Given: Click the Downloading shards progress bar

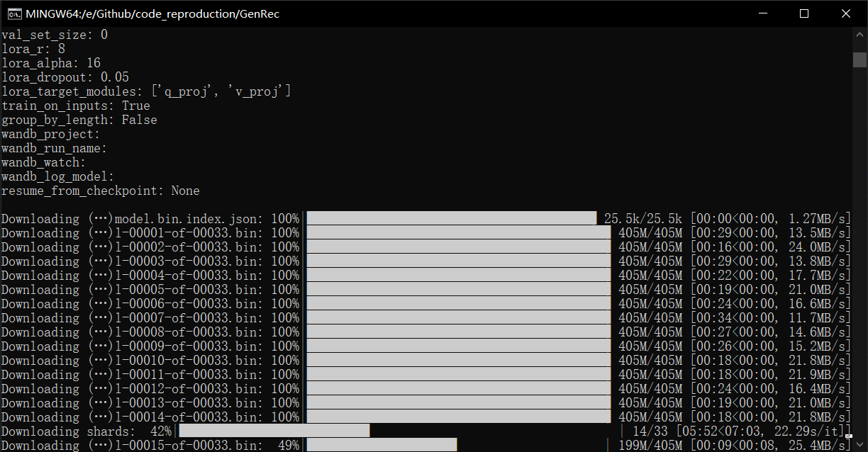Looking at the screenshot, I should pyautogui.click(x=274, y=431).
